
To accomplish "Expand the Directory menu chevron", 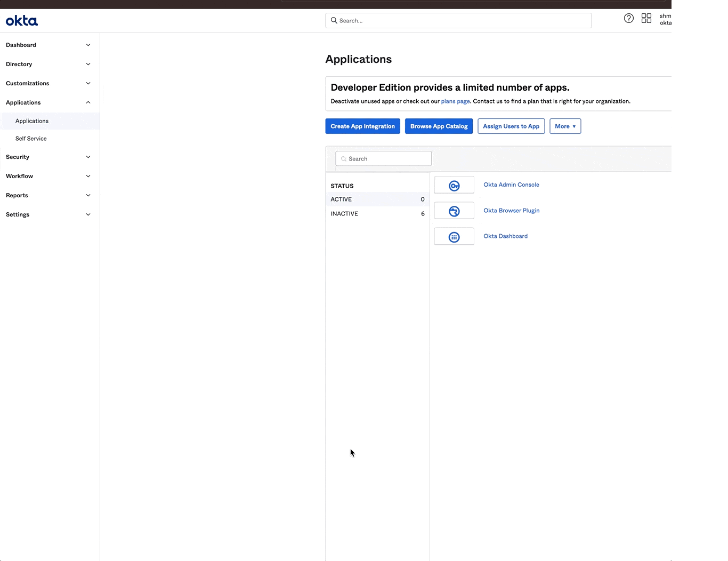I will [x=88, y=64].
